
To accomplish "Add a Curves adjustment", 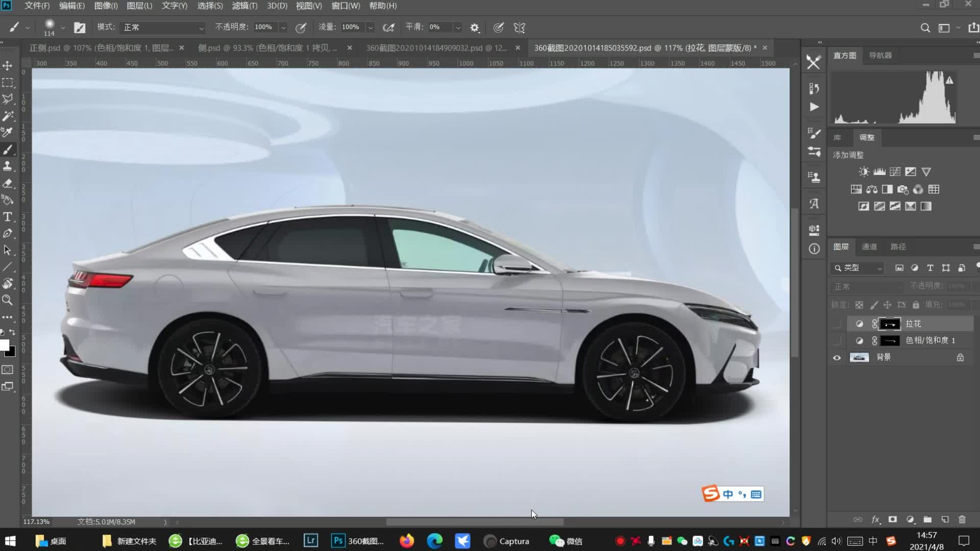I will (x=895, y=172).
